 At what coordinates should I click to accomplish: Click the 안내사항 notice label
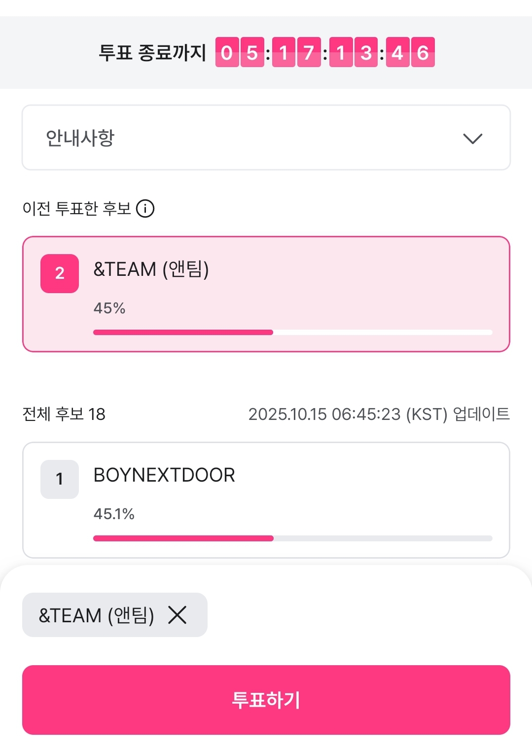pyautogui.click(x=80, y=138)
